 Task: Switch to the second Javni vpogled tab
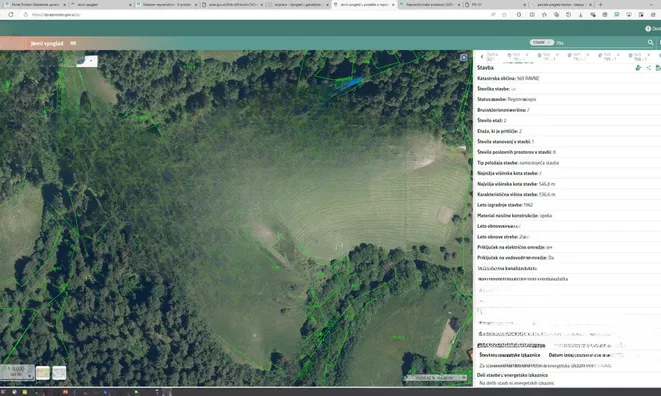100,5
